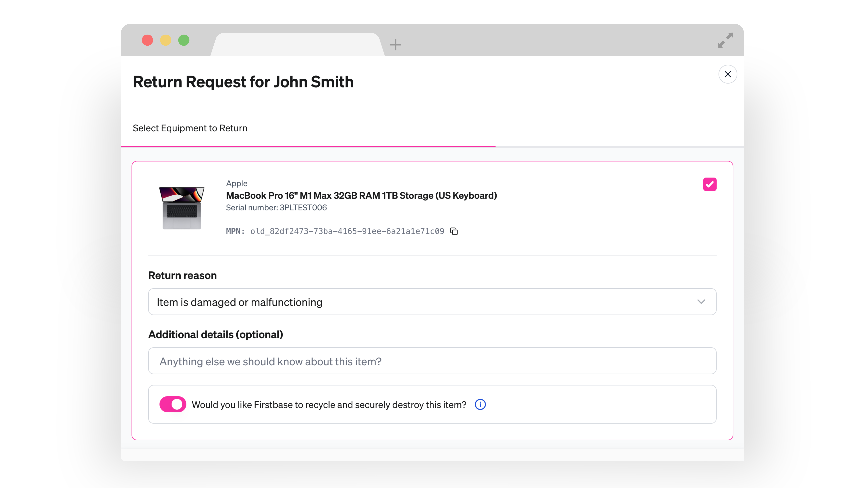Image resolution: width=868 pixels, height=488 pixels.
Task: Click the green maximize dot
Action: click(x=184, y=40)
